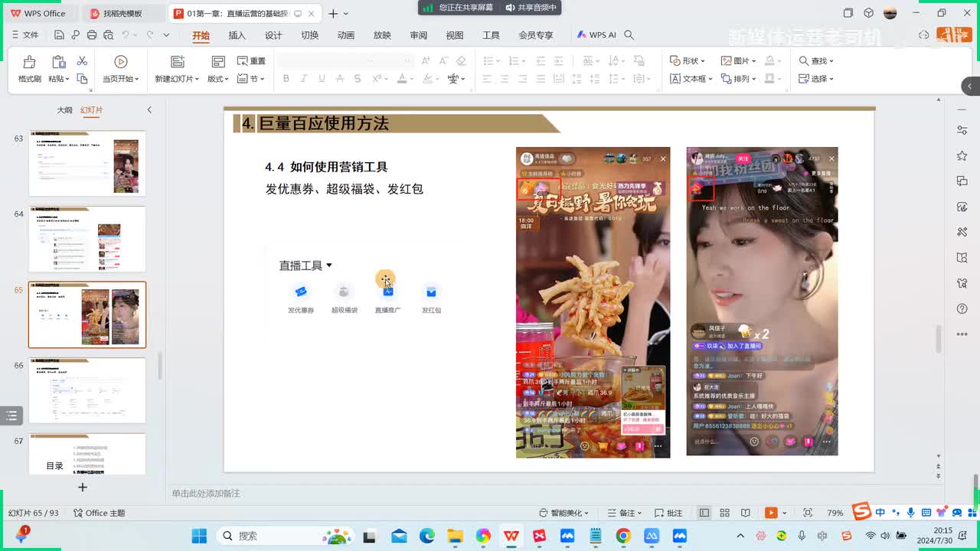Switch to the Animation (动画) tab
The height and width of the screenshot is (551, 980).
(x=346, y=35)
